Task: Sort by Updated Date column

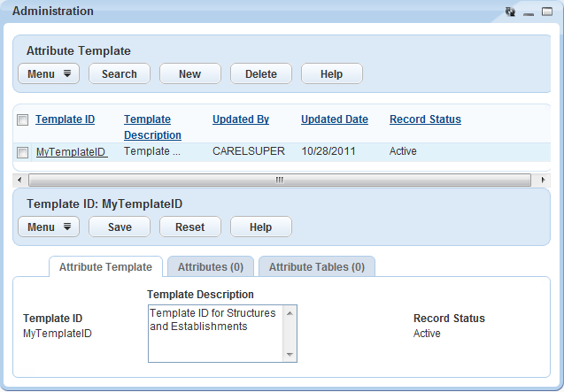Action: (332, 119)
